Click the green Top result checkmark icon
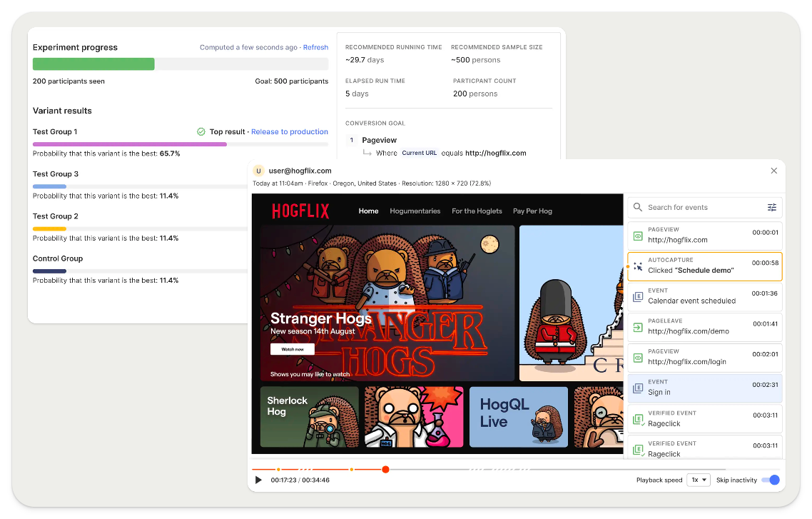The width and height of the screenshot is (812, 519). (201, 132)
